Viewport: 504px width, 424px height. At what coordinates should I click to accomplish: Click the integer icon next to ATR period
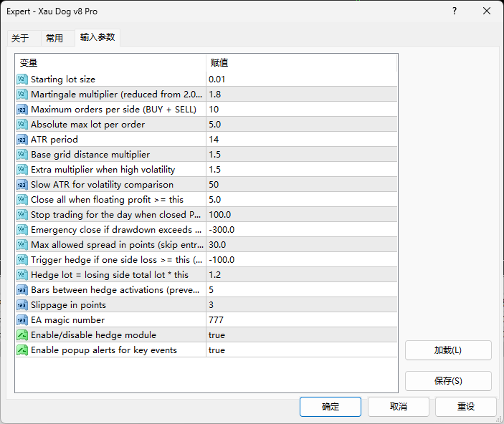coord(22,140)
